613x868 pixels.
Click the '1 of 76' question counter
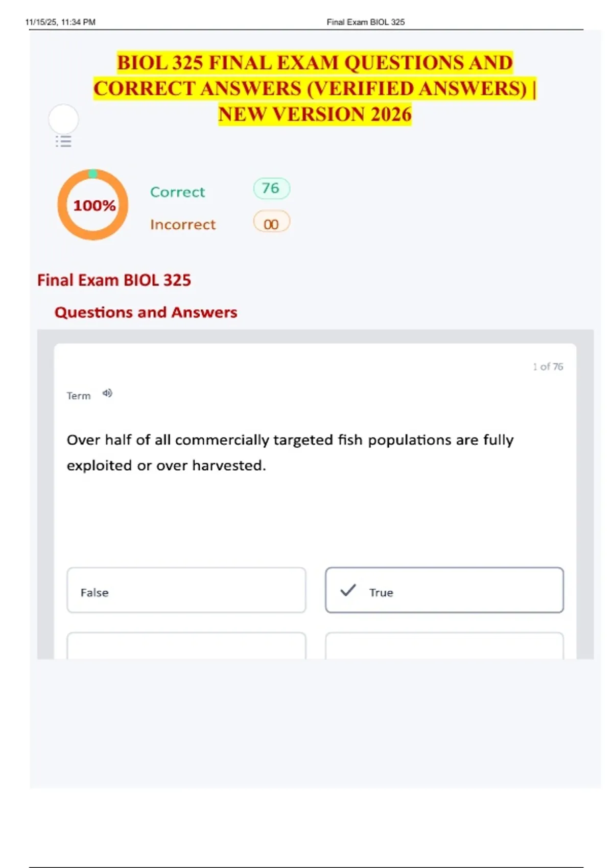pyautogui.click(x=548, y=367)
